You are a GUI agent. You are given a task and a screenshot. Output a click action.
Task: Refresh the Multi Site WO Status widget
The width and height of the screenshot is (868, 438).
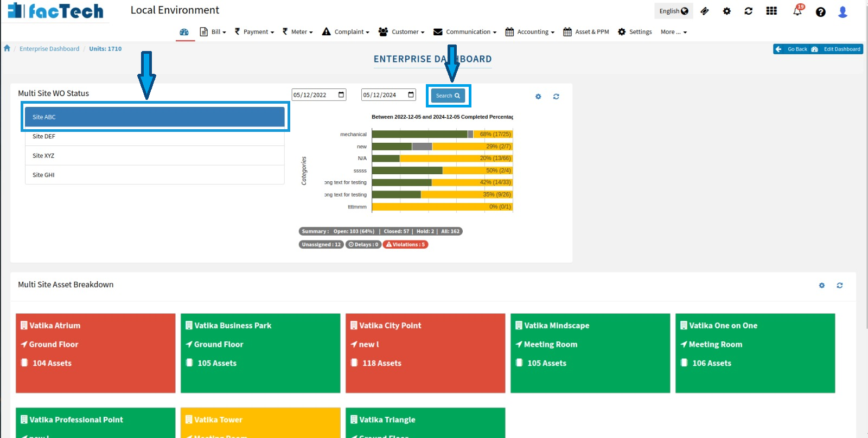tap(556, 97)
